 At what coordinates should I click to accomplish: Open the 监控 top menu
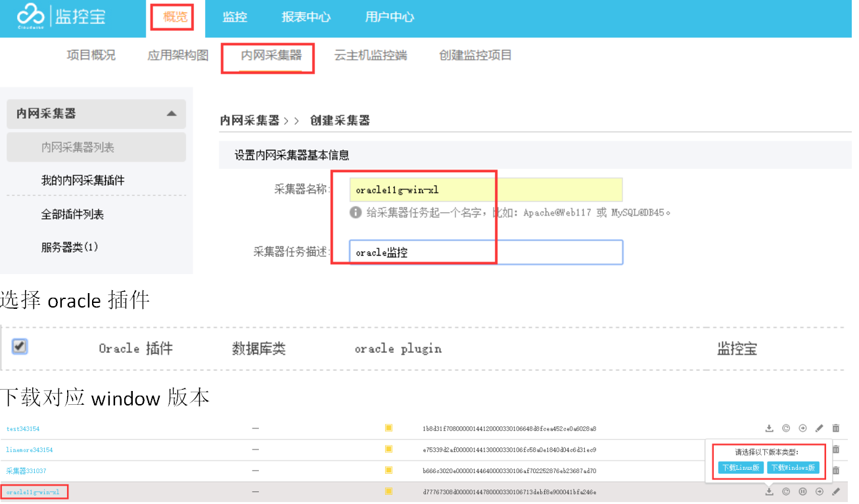click(235, 17)
